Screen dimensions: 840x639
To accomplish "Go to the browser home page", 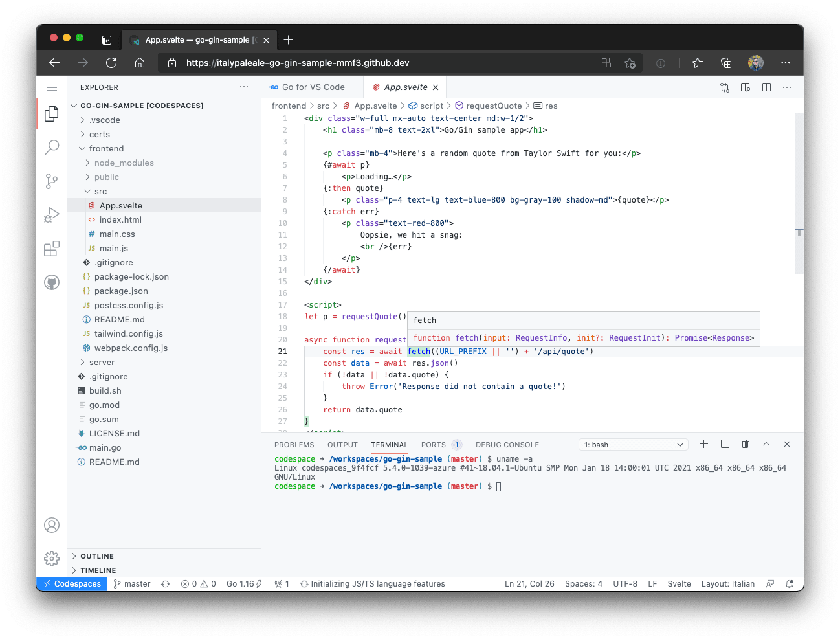I will pyautogui.click(x=140, y=63).
